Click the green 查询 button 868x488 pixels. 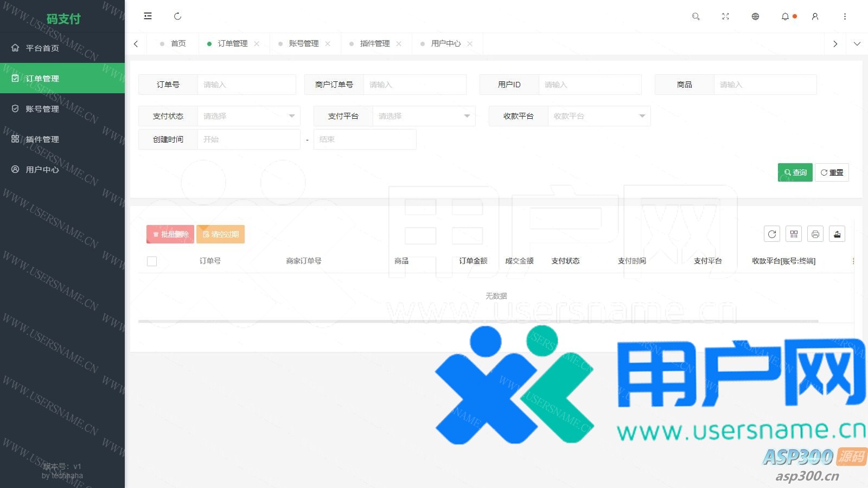click(795, 172)
